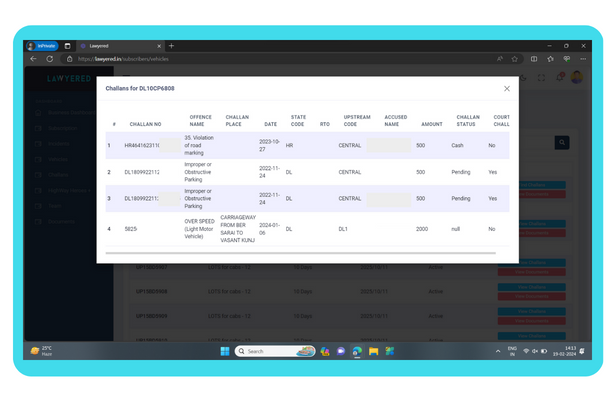Click the Windows Start button

(x=225, y=351)
